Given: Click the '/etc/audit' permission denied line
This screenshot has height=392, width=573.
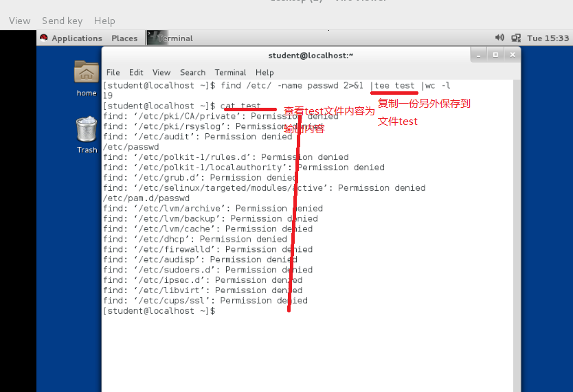Looking at the screenshot, I should [198, 137].
